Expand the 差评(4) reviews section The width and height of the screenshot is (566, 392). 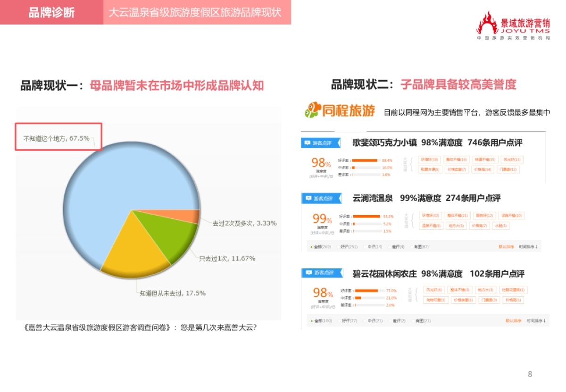click(x=397, y=247)
